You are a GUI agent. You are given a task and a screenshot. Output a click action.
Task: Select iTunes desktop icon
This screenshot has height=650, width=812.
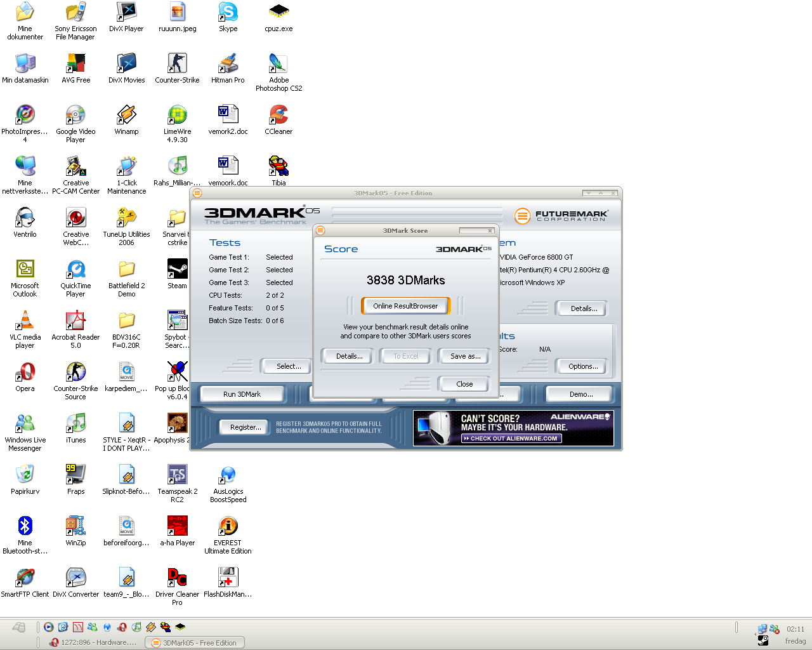[x=75, y=428]
